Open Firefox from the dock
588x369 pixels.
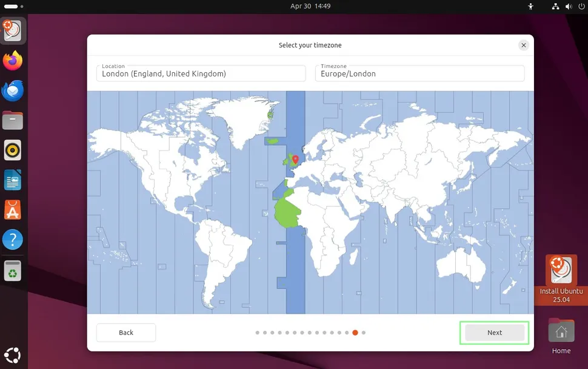[13, 61]
